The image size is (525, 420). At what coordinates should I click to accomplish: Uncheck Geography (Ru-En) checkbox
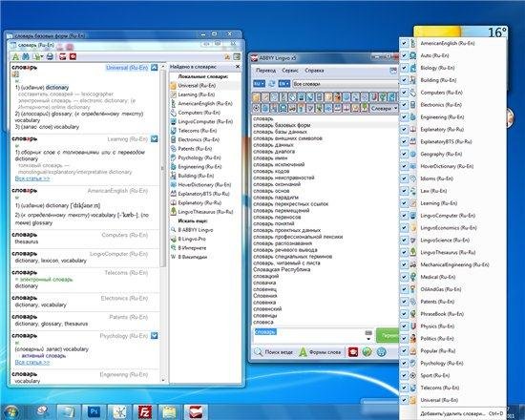(x=404, y=154)
